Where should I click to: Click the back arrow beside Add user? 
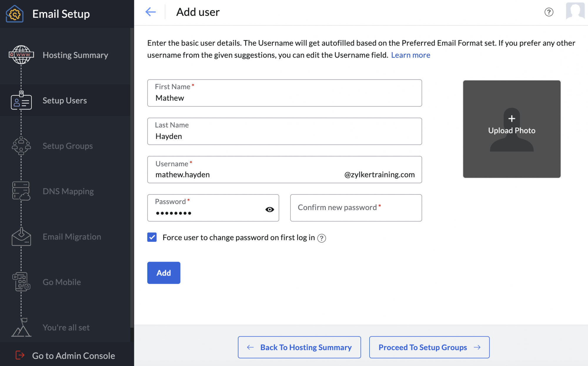[151, 12]
